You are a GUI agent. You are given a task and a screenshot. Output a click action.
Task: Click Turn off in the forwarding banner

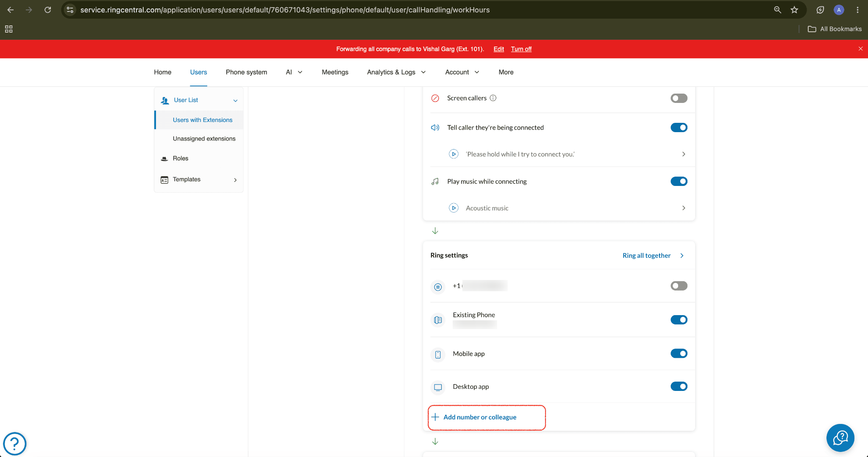tap(521, 49)
